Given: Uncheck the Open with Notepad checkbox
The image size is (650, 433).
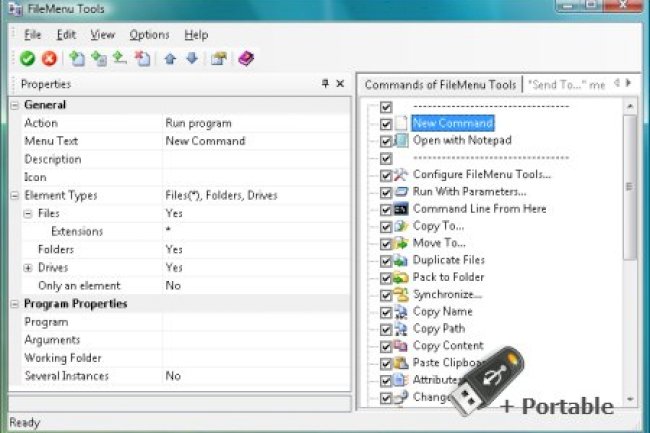Looking at the screenshot, I should 386,141.
